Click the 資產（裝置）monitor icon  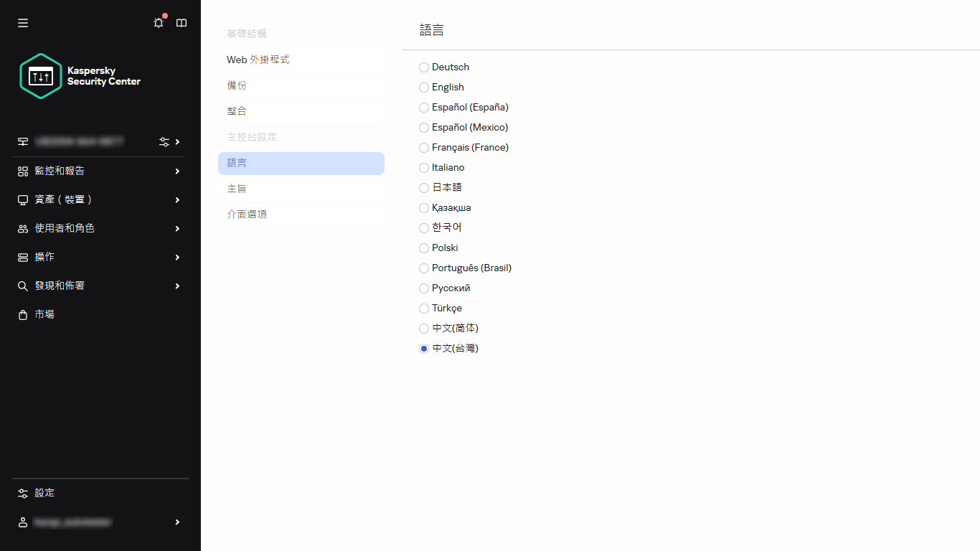click(22, 199)
